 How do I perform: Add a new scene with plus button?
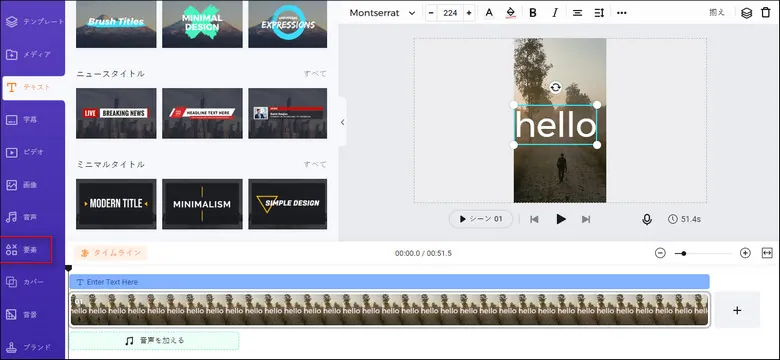[x=737, y=310]
